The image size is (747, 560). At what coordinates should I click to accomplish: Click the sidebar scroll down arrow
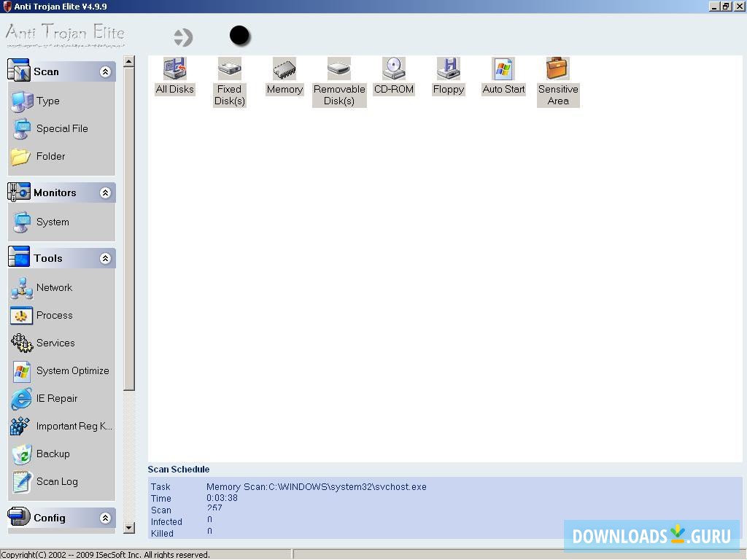[128, 528]
